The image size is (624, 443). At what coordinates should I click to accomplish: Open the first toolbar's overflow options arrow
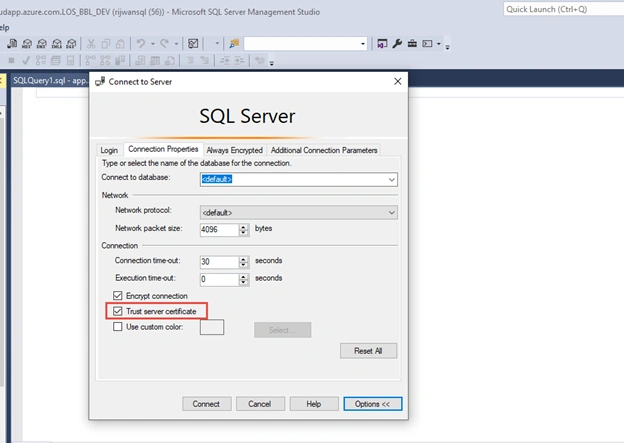pyautogui.click(x=447, y=47)
